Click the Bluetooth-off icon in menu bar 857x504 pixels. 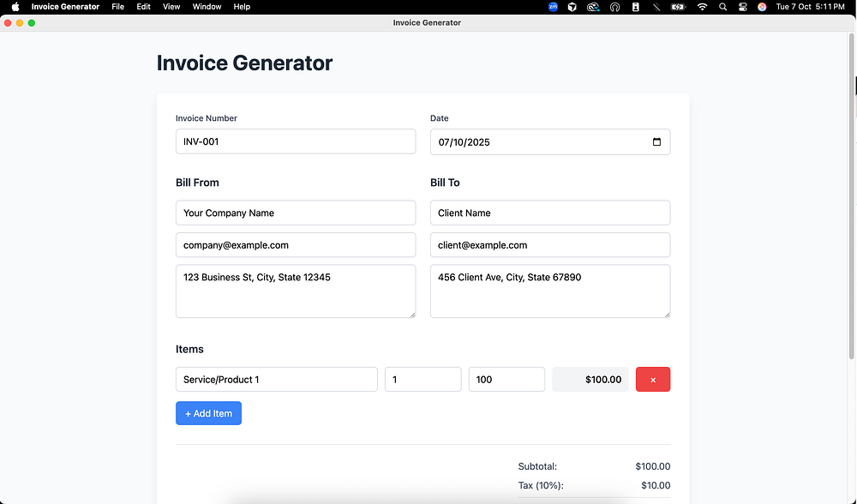pyautogui.click(x=656, y=7)
